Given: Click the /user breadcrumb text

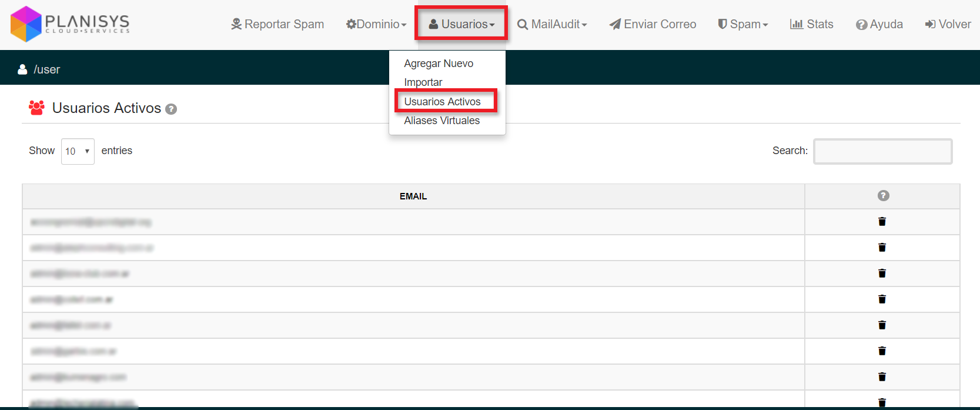Looking at the screenshot, I should (47, 69).
